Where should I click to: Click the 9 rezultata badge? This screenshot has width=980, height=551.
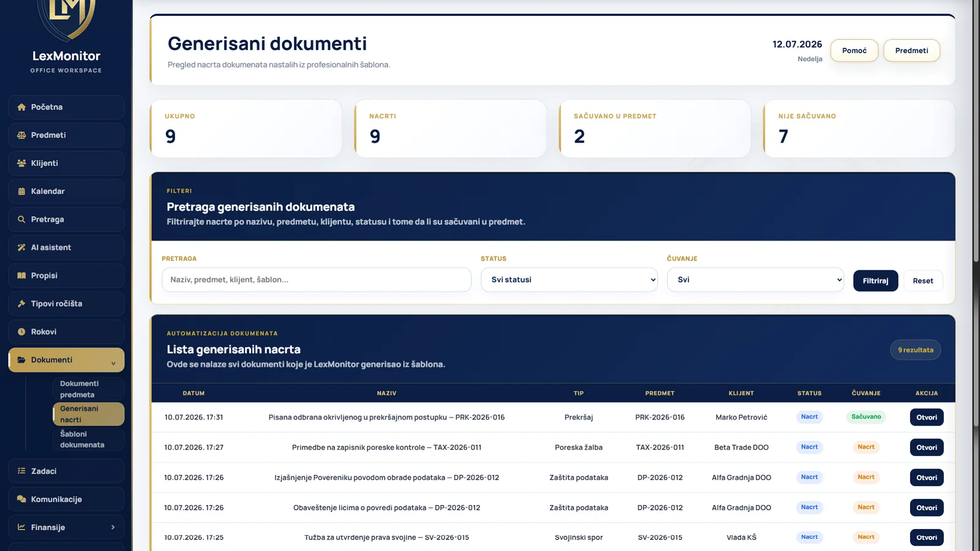[x=916, y=350]
